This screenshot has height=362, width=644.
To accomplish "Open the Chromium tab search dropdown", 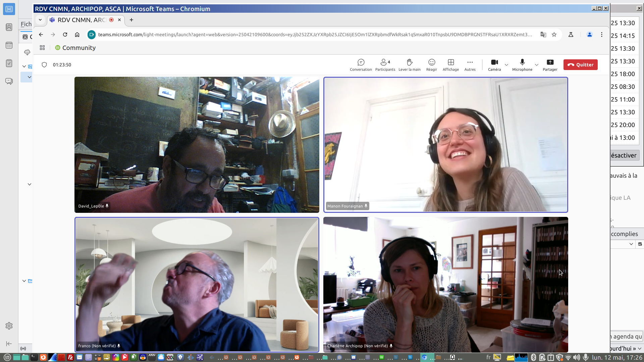I will point(40,20).
